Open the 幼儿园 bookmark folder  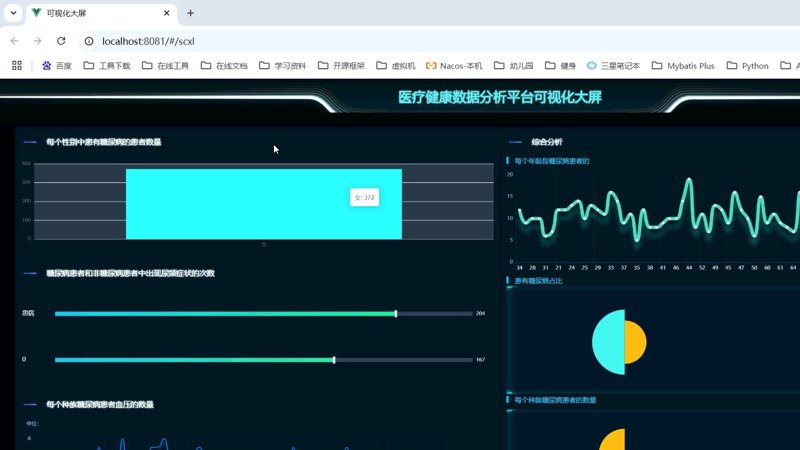(x=514, y=66)
